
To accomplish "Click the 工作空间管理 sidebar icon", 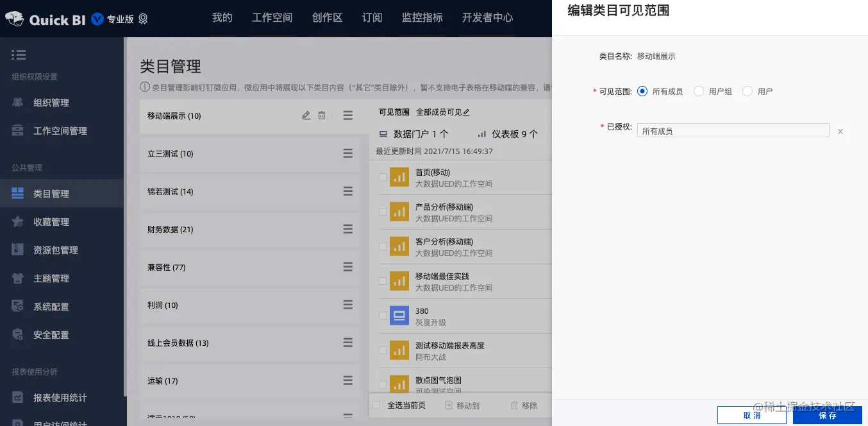I will click(x=18, y=130).
